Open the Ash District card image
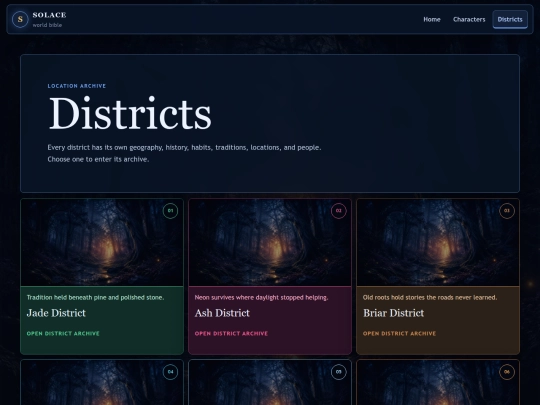Image resolution: width=540 pixels, height=405 pixels. 270,242
